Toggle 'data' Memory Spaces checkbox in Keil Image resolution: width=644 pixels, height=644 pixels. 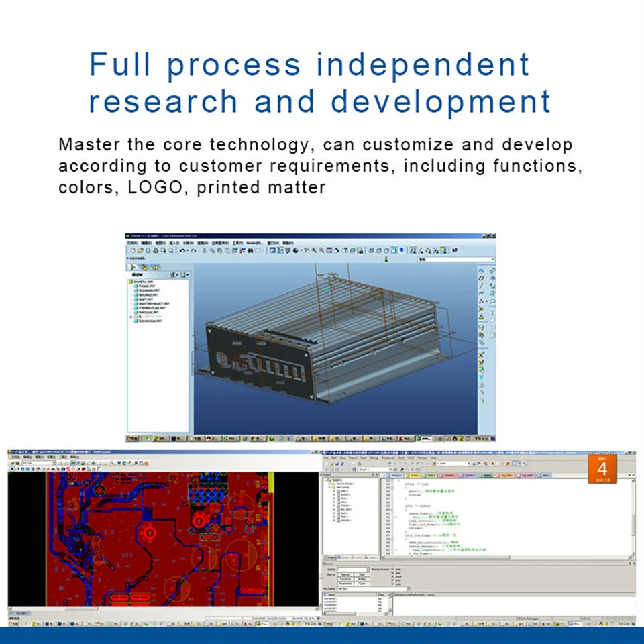tap(393, 573)
